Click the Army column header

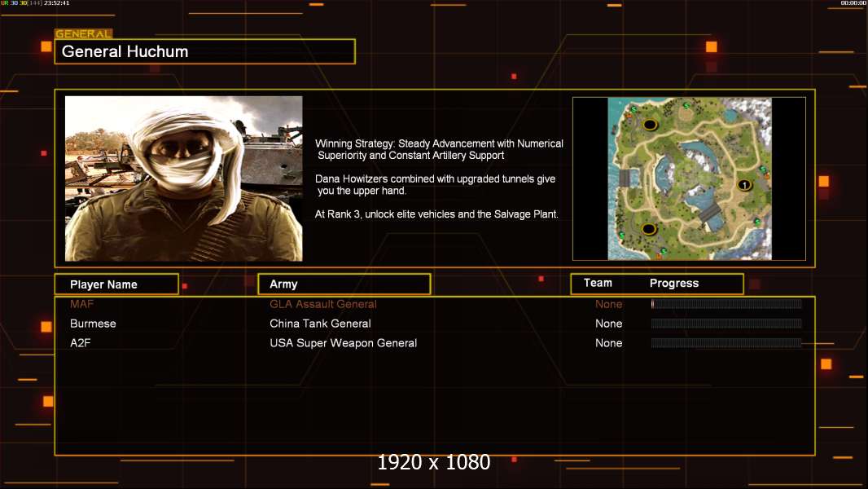[344, 284]
